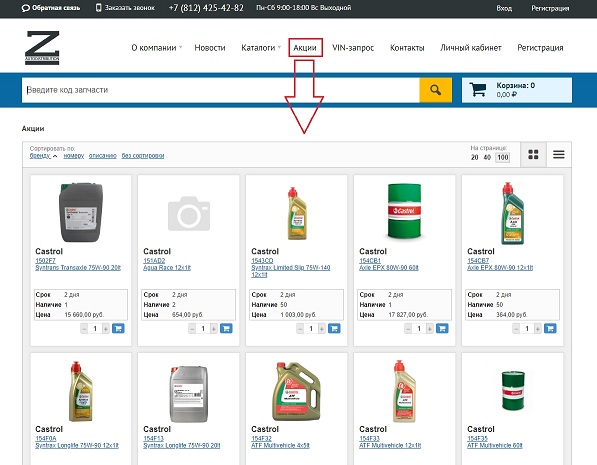Sort products by бренду

click(x=40, y=156)
